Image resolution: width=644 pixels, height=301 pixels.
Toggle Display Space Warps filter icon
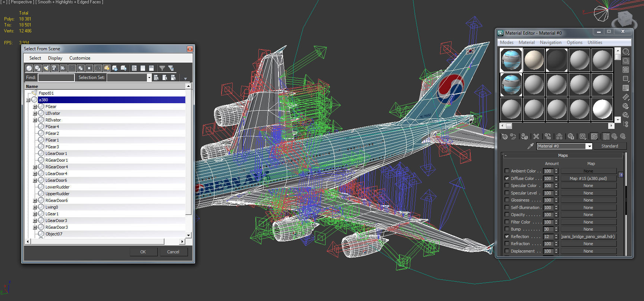click(72, 68)
